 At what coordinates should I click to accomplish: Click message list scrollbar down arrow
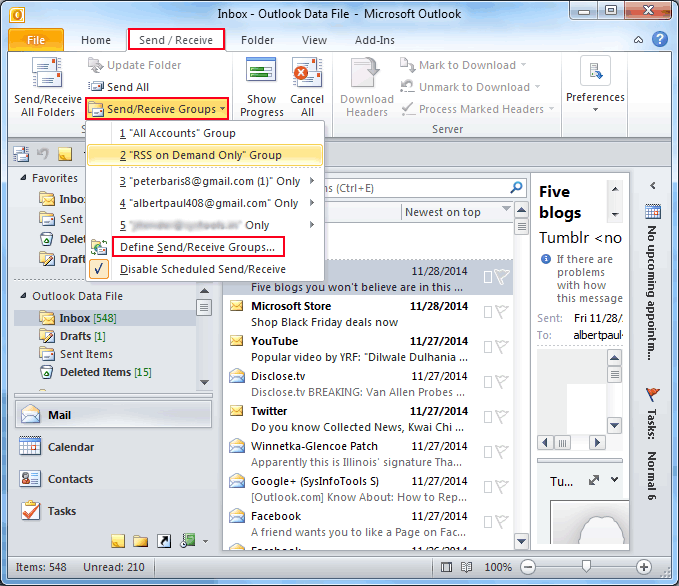tap(521, 541)
